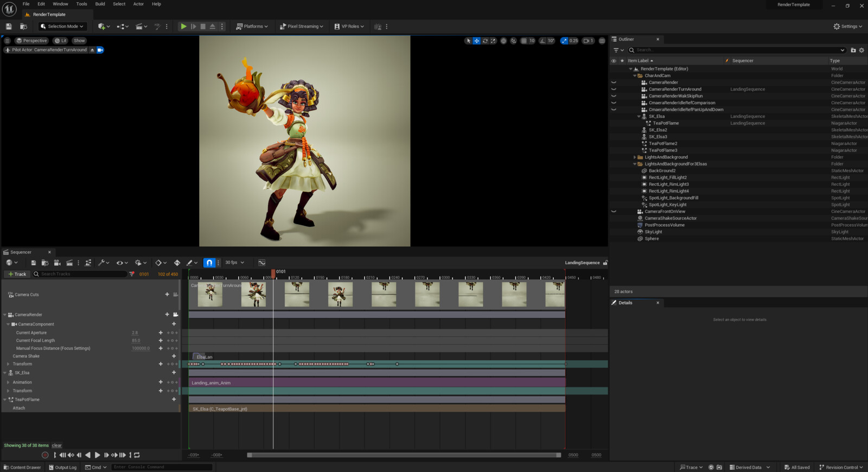
Task: Click the Add Track button
Action: 17,274
